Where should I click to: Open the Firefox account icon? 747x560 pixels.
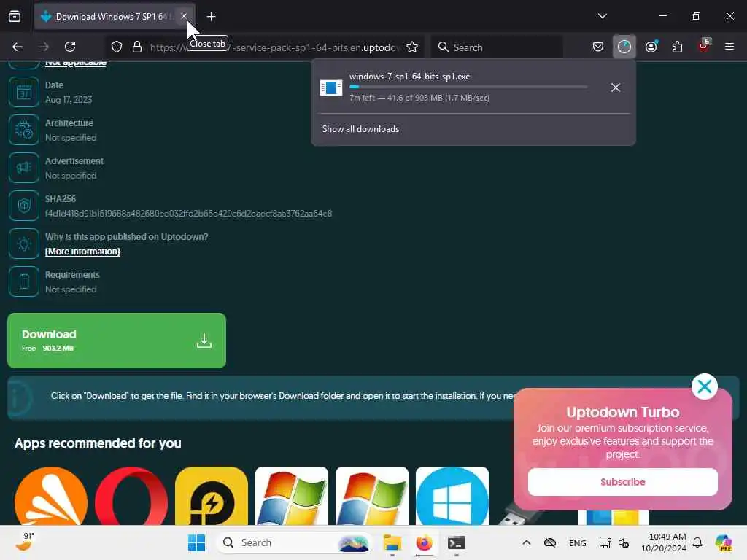coord(651,47)
